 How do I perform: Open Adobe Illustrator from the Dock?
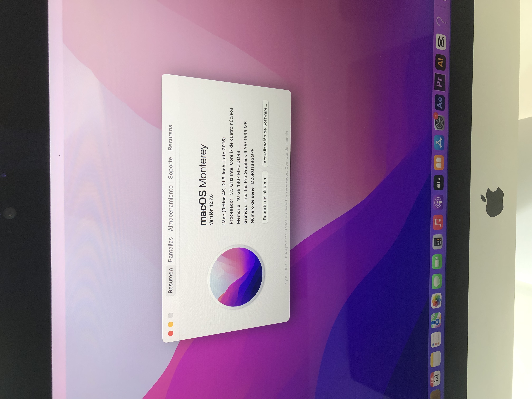point(440,63)
